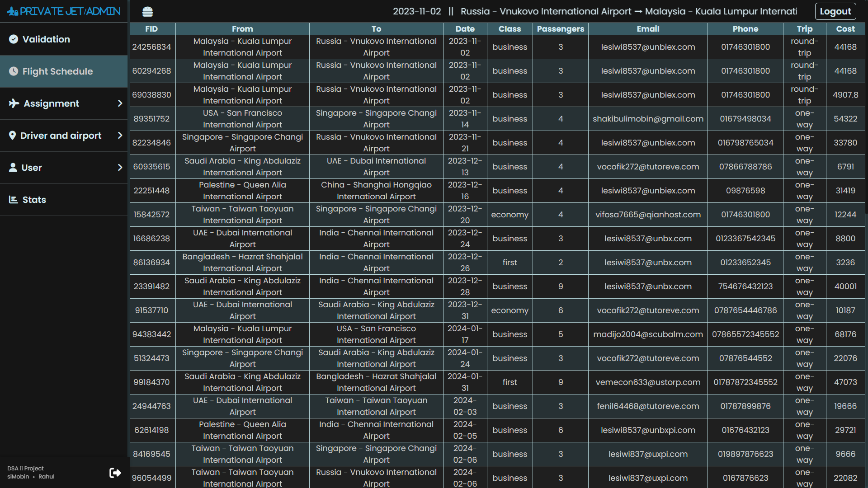Select flight ID 22251448
Viewport: 868px width, 488px height.
pos(151,191)
